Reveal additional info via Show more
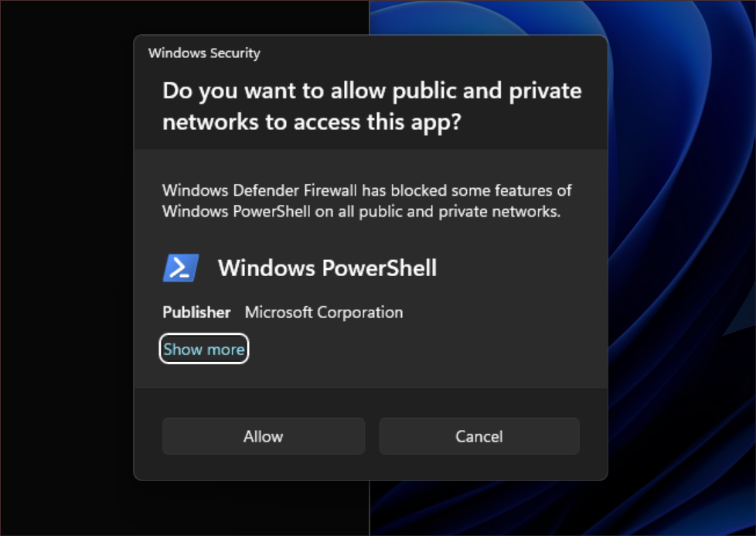 203,349
